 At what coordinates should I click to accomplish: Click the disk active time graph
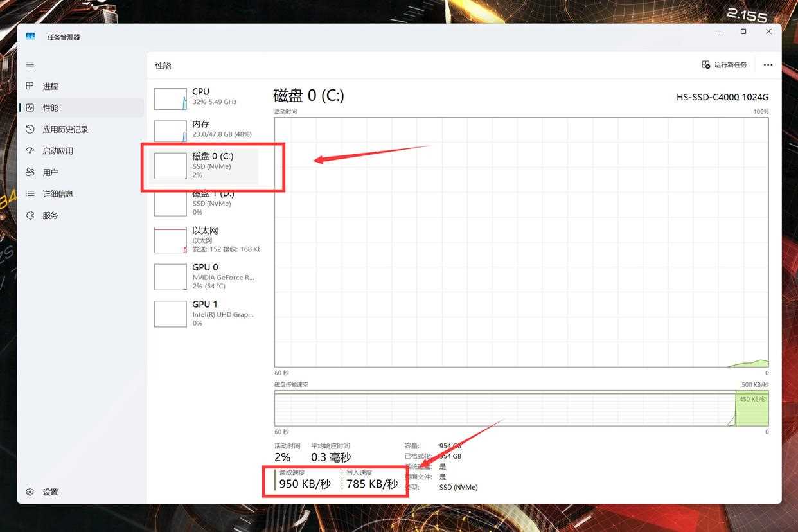[x=521, y=242]
